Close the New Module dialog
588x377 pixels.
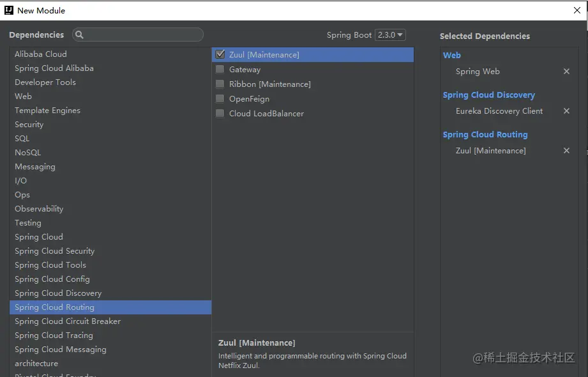tap(577, 10)
